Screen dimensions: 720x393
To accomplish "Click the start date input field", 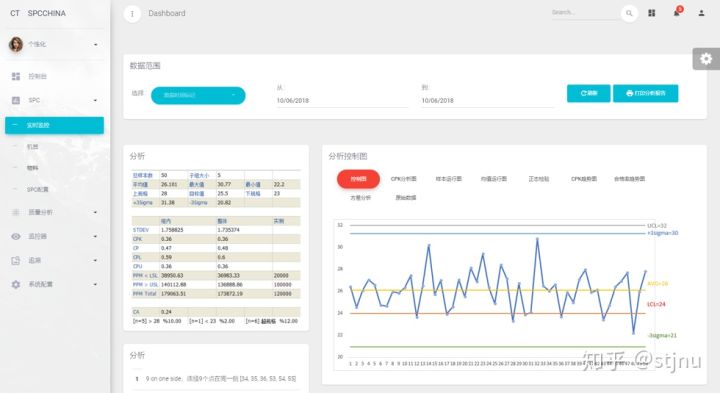I will [342, 101].
